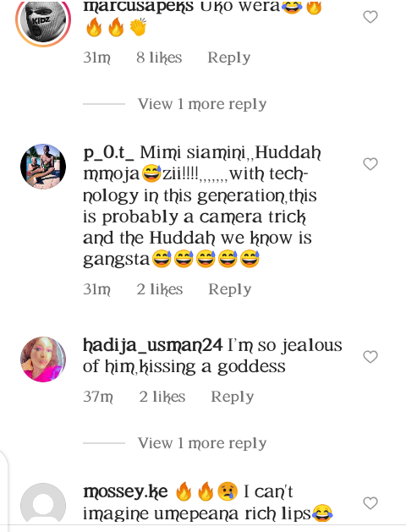The width and height of the screenshot is (406, 532).
Task: Expand replies under marcusapeks' comment
Action: click(x=202, y=104)
